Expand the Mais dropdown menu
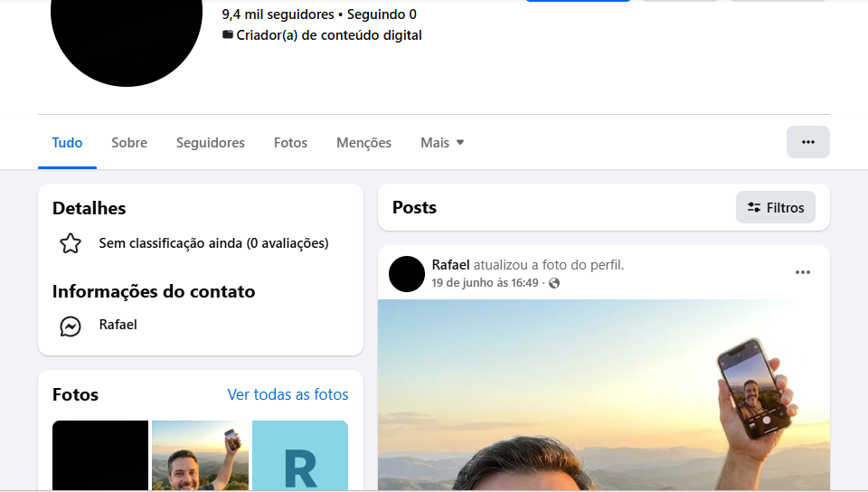868x492 pixels. click(x=442, y=143)
